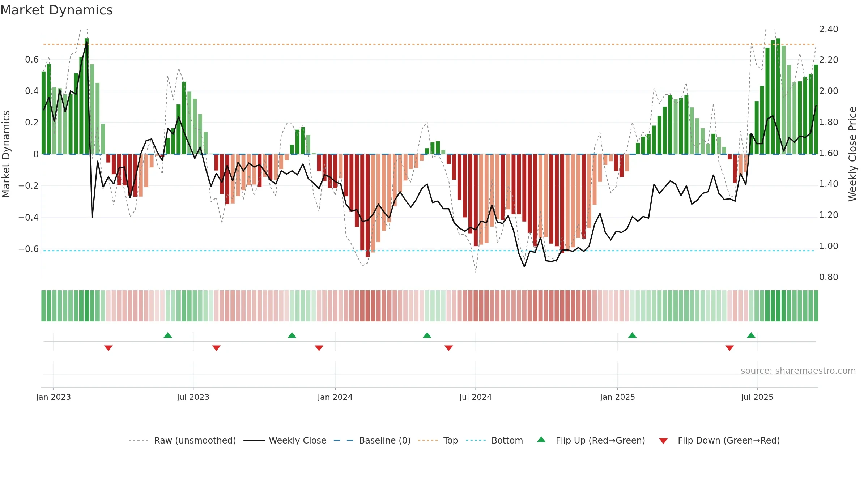The width and height of the screenshot is (868, 488).
Task: Click the 0.6 left axis label
Action: click(x=32, y=59)
